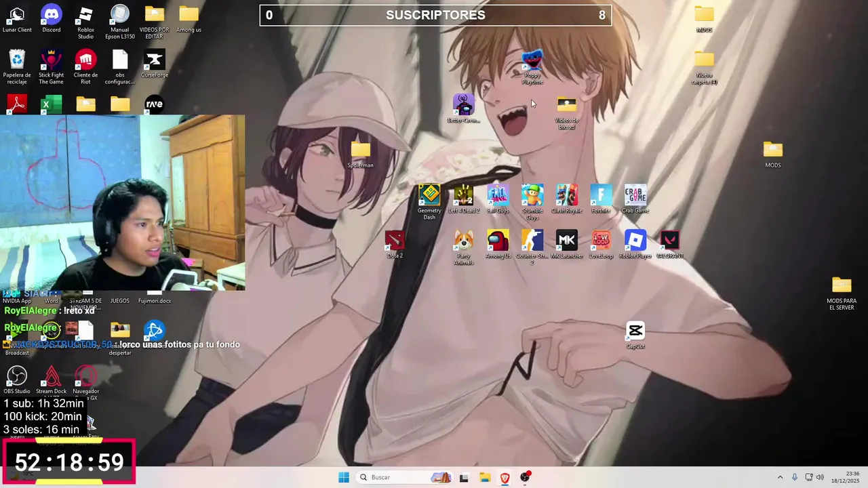Select the Crab Game shortcut
The height and width of the screenshot is (488, 868).
pyautogui.click(x=635, y=199)
